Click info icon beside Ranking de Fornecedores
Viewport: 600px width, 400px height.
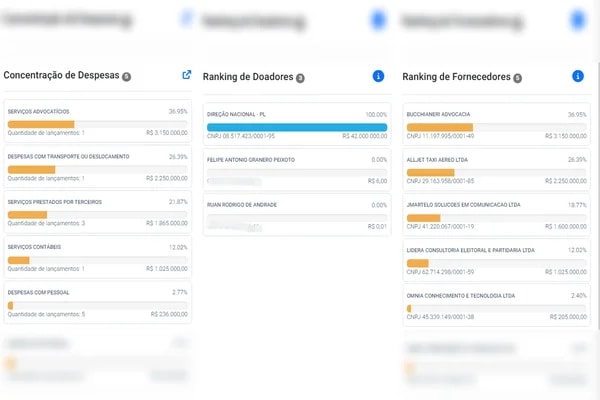point(577,76)
